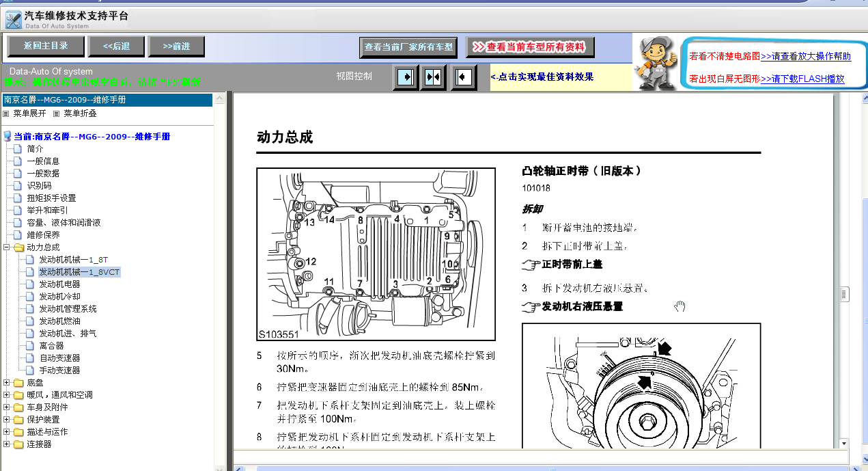Select 发动机机械一1_8VCT document
Viewport: 868px width, 471px height.
79,272
